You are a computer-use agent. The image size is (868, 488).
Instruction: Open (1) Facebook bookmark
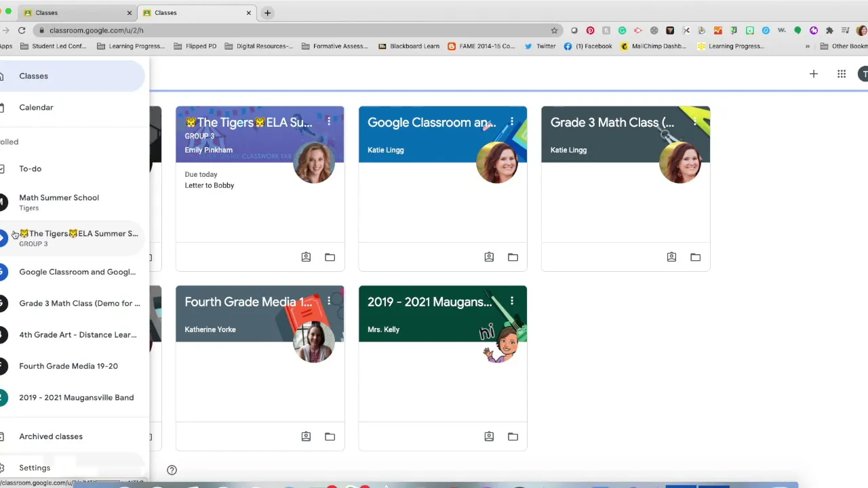point(588,46)
